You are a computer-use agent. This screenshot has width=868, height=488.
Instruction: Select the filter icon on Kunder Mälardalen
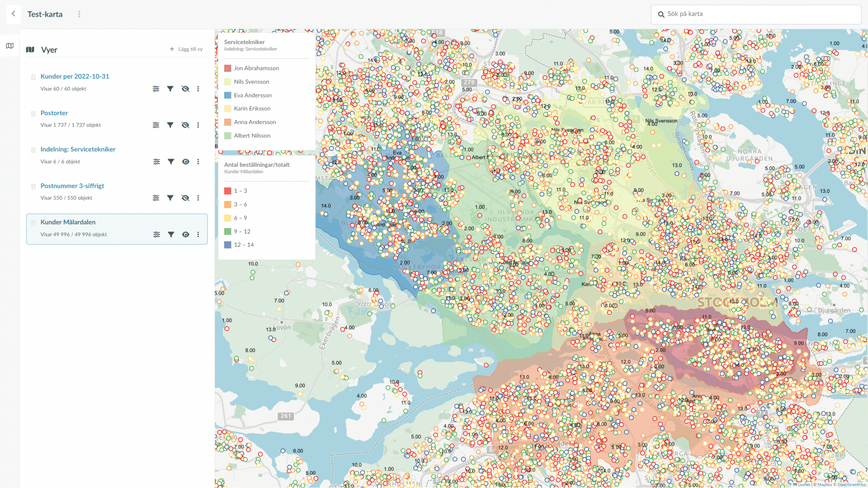coord(171,234)
